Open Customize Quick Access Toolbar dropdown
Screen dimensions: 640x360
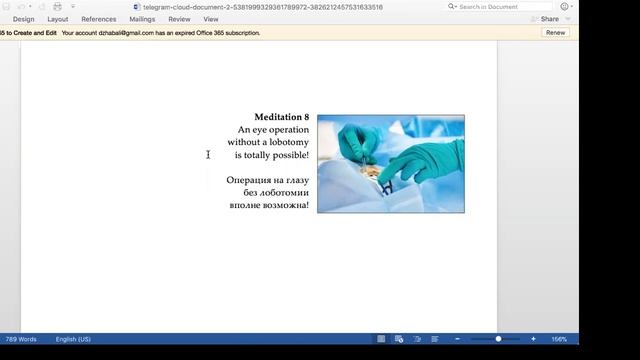73,7
